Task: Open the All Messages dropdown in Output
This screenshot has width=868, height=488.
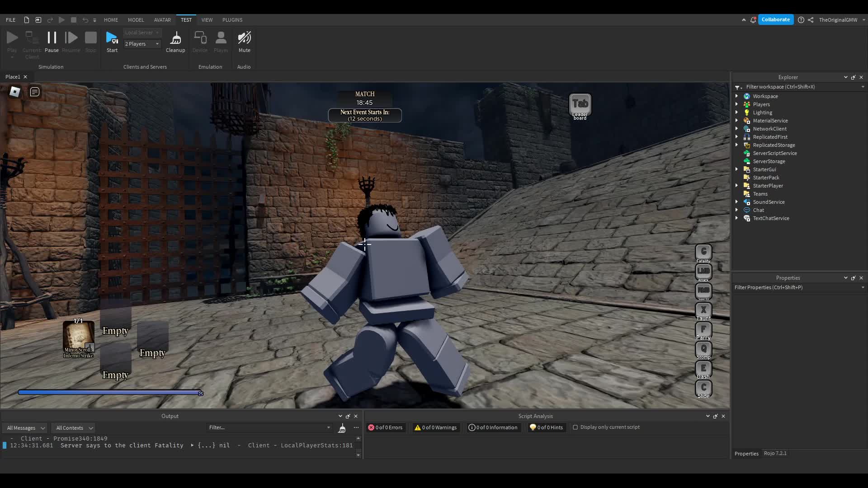Action: pyautogui.click(x=24, y=427)
